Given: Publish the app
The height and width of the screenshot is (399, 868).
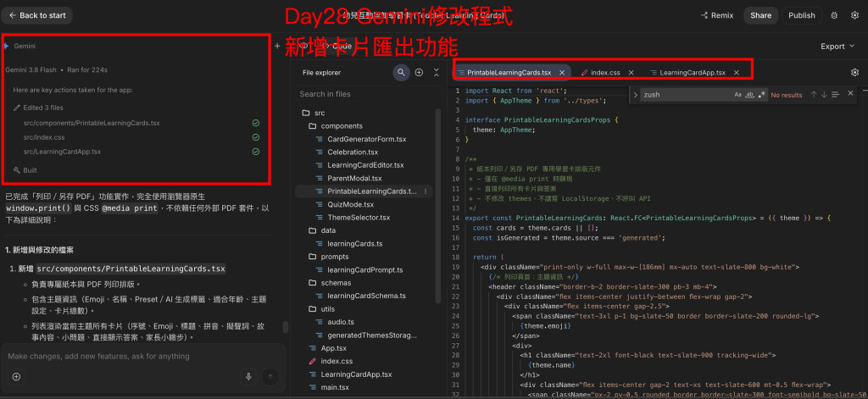Looking at the screenshot, I should click(802, 15).
